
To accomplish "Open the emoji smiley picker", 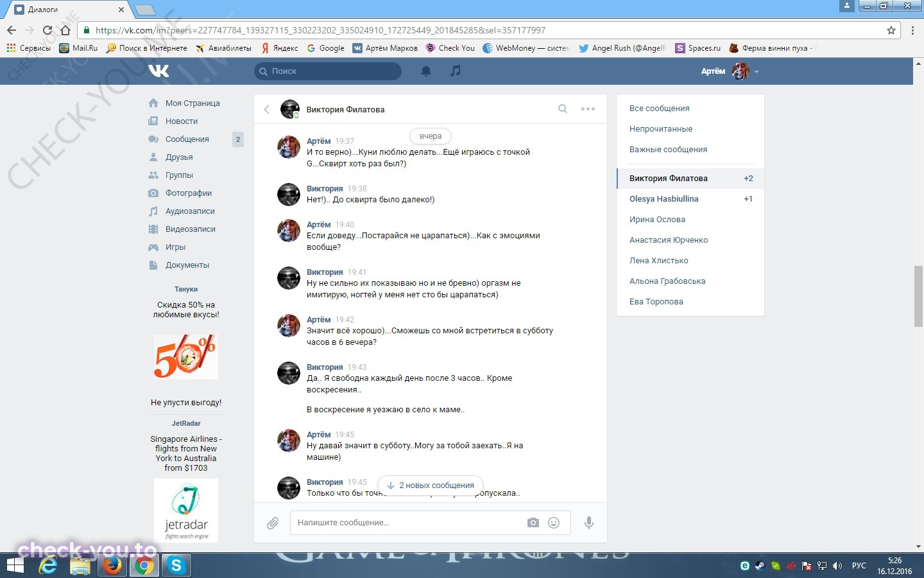I will click(x=554, y=523).
